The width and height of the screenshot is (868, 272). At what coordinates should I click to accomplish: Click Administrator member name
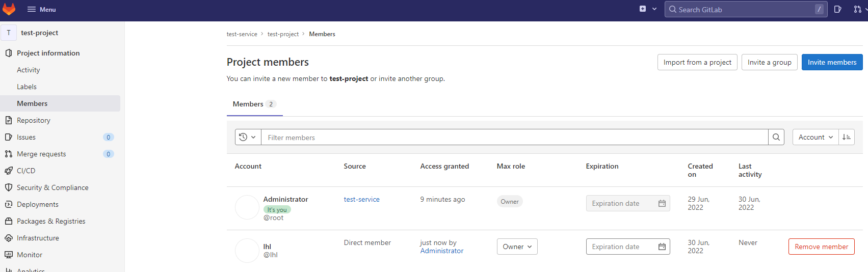pyautogui.click(x=285, y=199)
